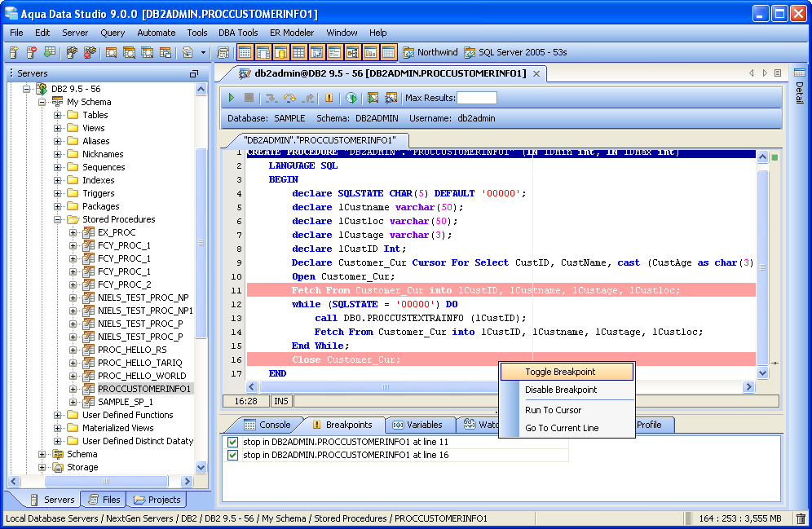812x529 pixels.
Task: Click the green Run debugger play icon
Action: pos(232,98)
